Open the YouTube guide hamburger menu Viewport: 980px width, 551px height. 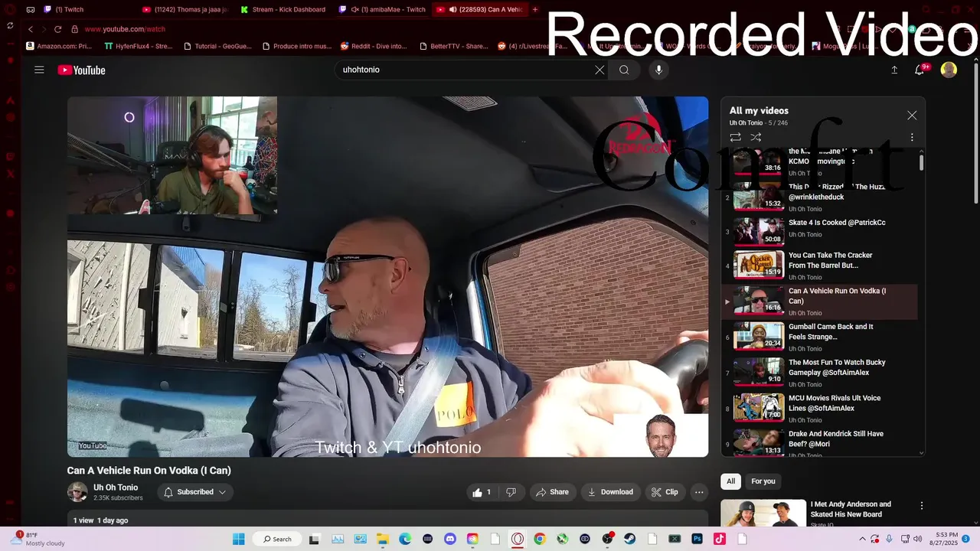coord(39,70)
